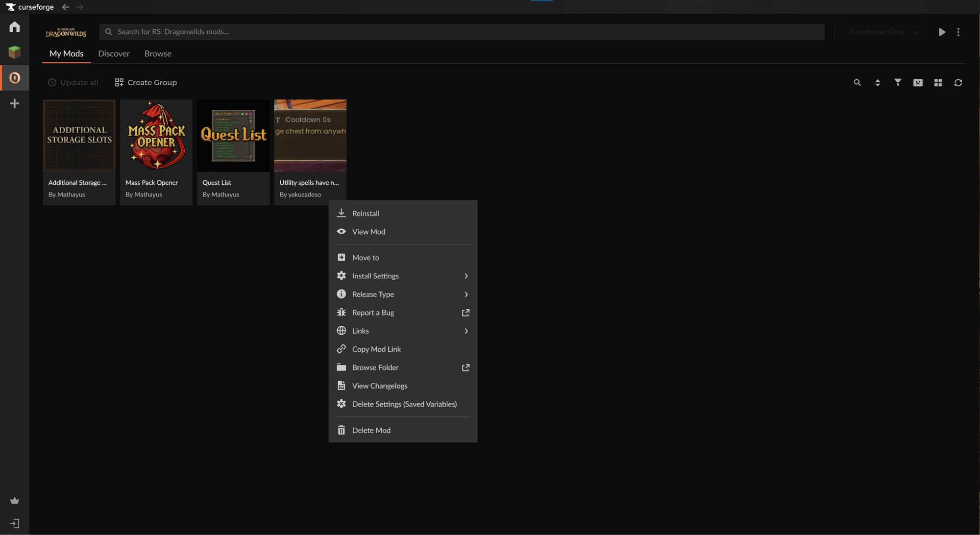Image resolution: width=980 pixels, height=535 pixels.
Task: Refresh the mods list
Action: pos(958,83)
